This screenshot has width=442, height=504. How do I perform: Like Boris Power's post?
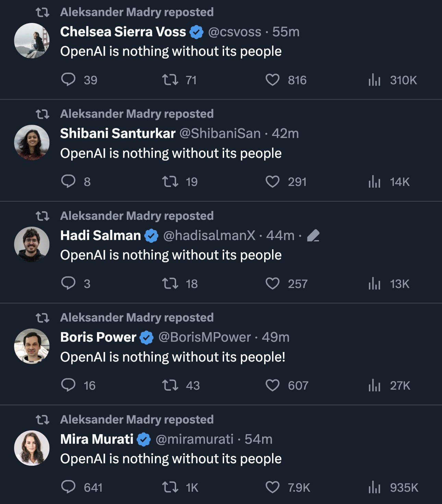click(272, 386)
